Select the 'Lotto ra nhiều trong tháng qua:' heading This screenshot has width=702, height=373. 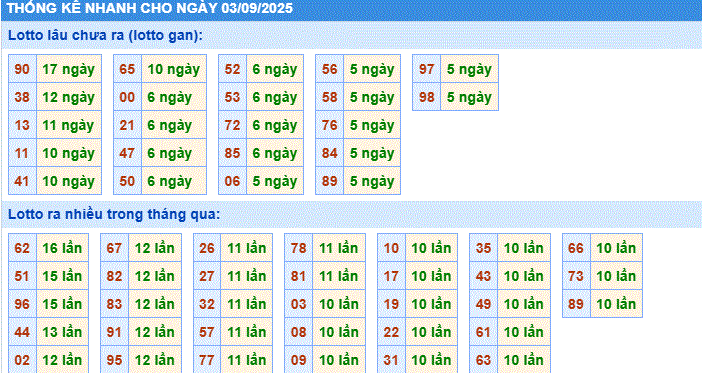pyautogui.click(x=114, y=214)
